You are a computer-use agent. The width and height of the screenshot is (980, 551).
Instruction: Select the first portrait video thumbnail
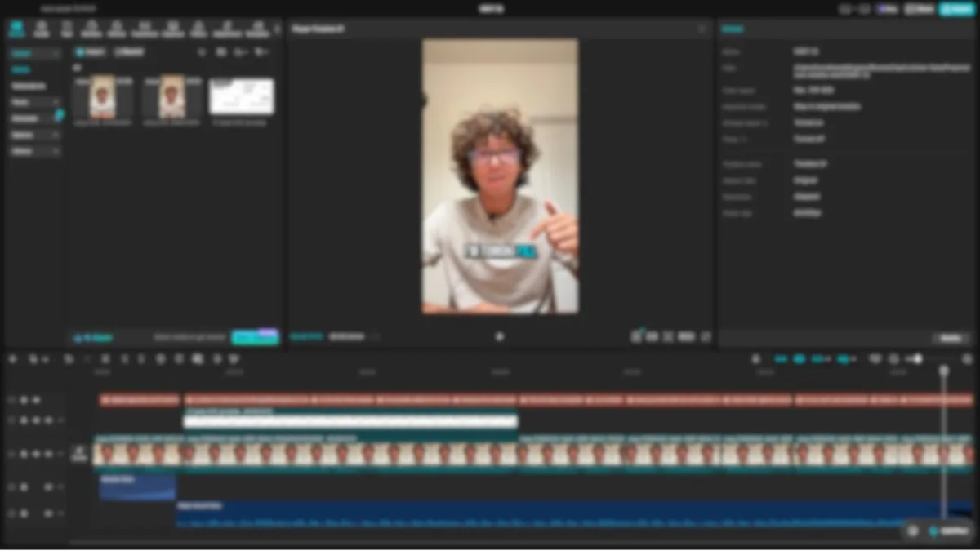[103, 97]
